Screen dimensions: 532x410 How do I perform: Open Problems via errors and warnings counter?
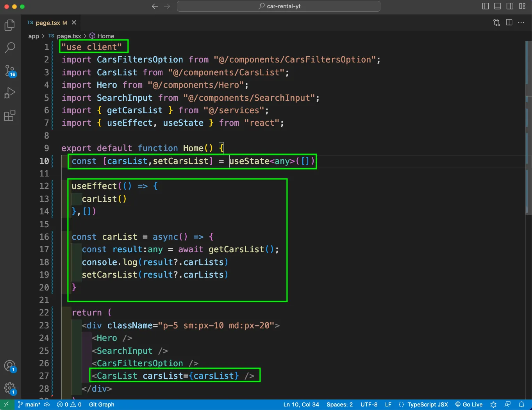pyautogui.click(x=69, y=405)
